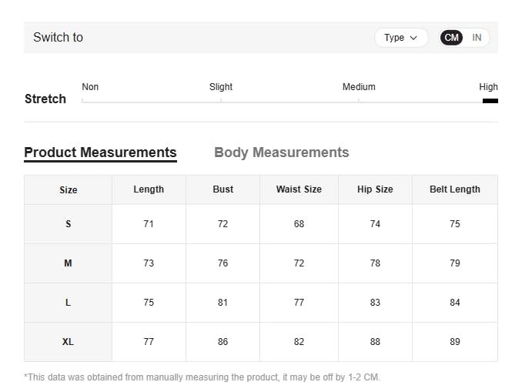Select the L size row
Screen dimensions: 532x392
pyautogui.click(x=68, y=303)
